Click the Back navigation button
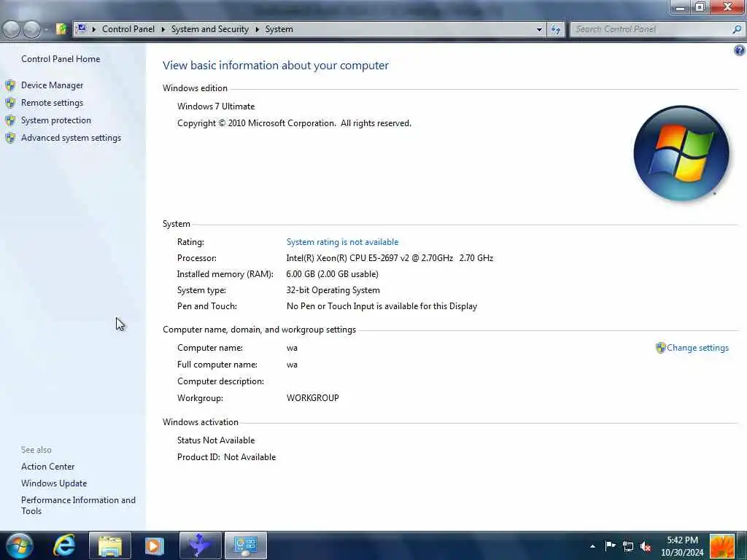Screen dimensions: 747x560 point(12,29)
